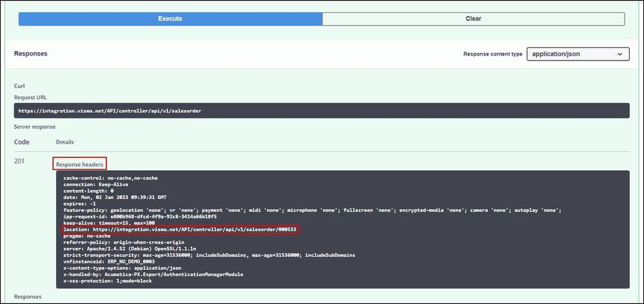This screenshot has height=304, width=644.
Task: Click the Curl section label
Action: (x=19, y=86)
